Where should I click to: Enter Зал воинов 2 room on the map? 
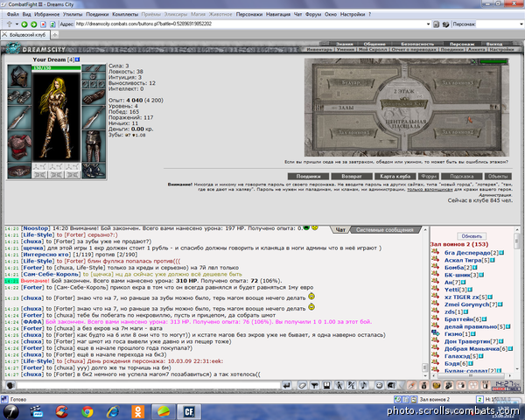[458, 132]
